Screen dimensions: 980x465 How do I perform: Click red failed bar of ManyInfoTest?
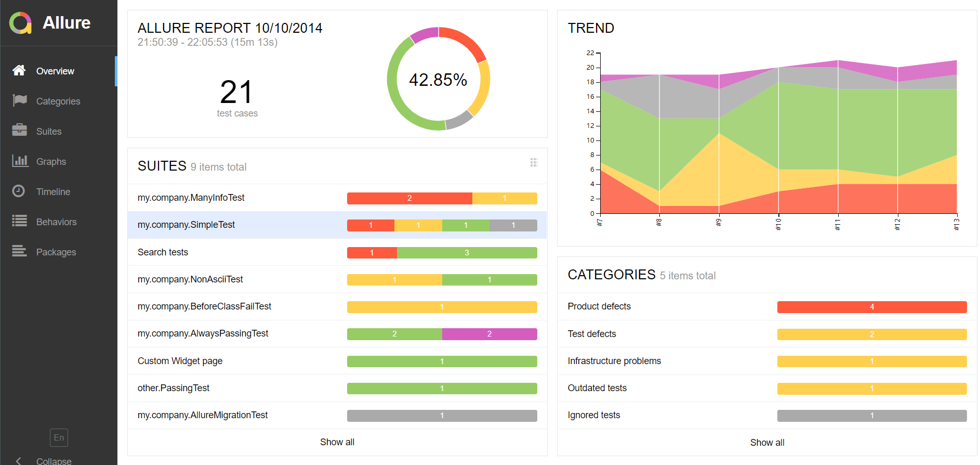coord(409,198)
